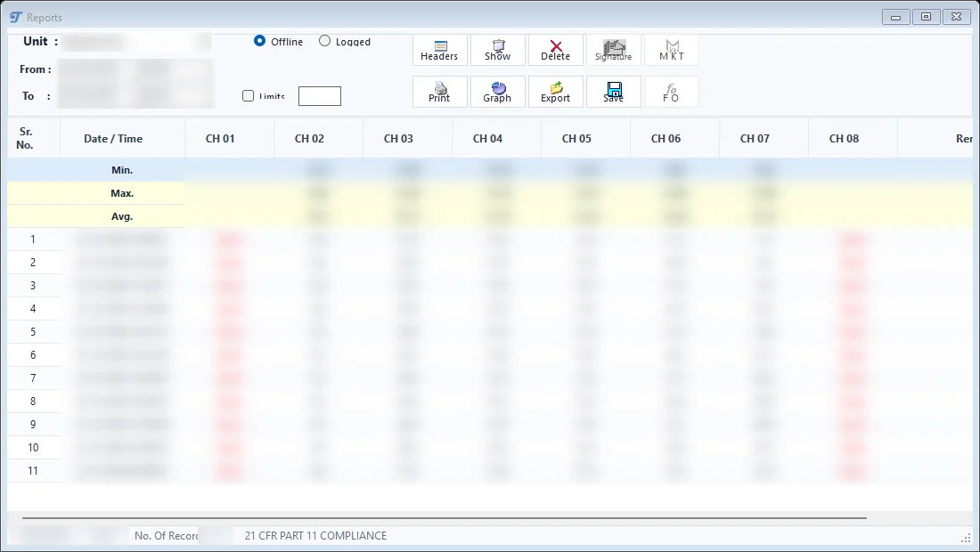The width and height of the screenshot is (980, 552).
Task: Click the 21 CFR PART 11 COMPLIANCE status text
Action: tap(315, 536)
